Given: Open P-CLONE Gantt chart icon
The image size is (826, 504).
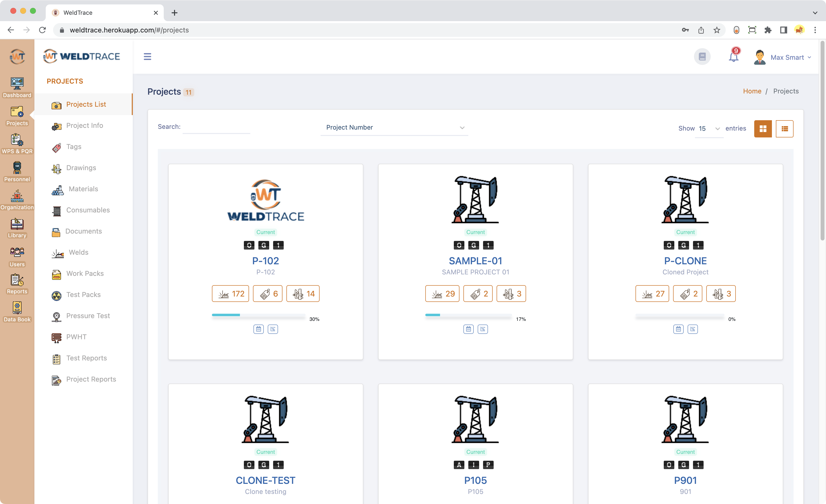Looking at the screenshot, I should coord(693,329).
